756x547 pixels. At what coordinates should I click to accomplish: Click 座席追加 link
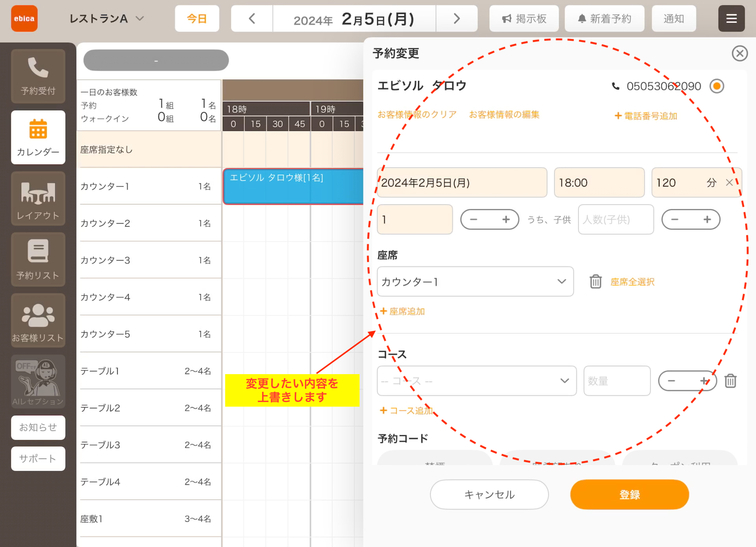[402, 311]
